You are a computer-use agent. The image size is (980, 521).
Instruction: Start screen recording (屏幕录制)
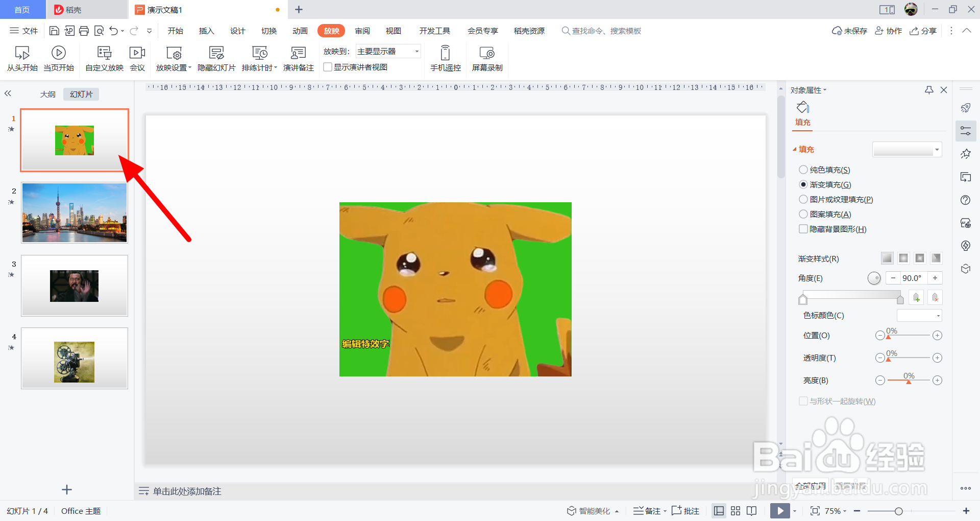[487, 58]
